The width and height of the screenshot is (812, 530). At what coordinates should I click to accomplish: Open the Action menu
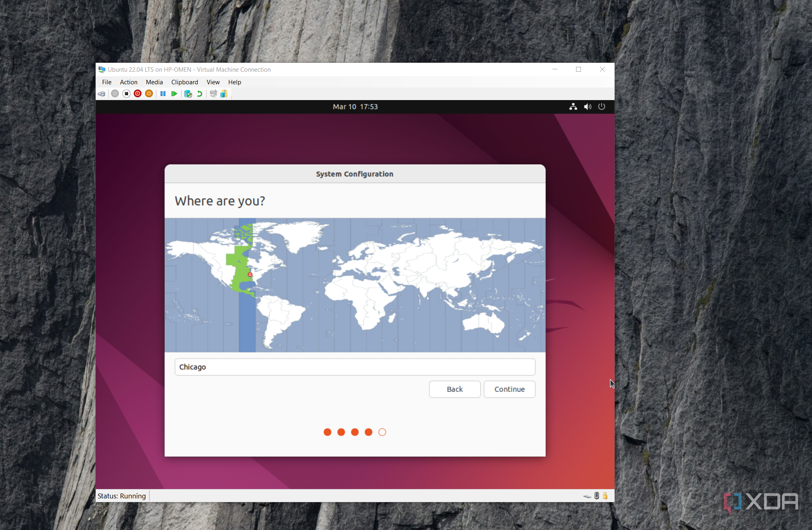point(129,82)
